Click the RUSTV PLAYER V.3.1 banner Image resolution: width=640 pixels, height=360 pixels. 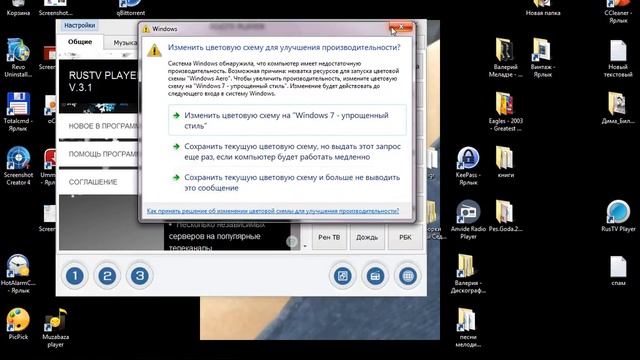[x=98, y=86]
